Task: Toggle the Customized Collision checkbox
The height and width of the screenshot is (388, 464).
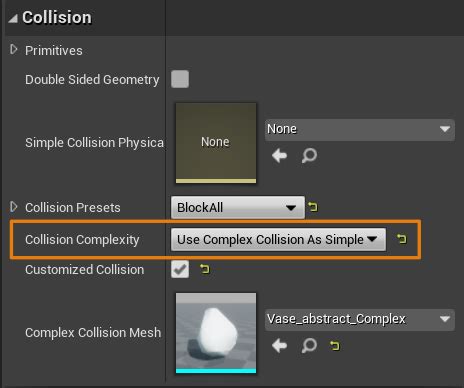Action: pyautogui.click(x=180, y=269)
